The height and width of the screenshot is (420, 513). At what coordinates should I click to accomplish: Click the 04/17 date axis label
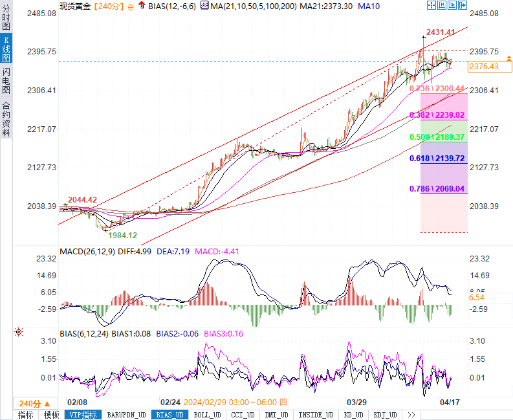tap(450, 403)
